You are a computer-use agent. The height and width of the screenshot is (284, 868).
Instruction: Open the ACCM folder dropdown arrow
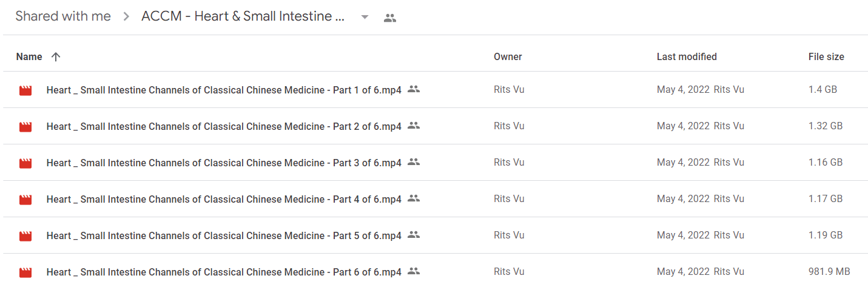click(x=365, y=17)
